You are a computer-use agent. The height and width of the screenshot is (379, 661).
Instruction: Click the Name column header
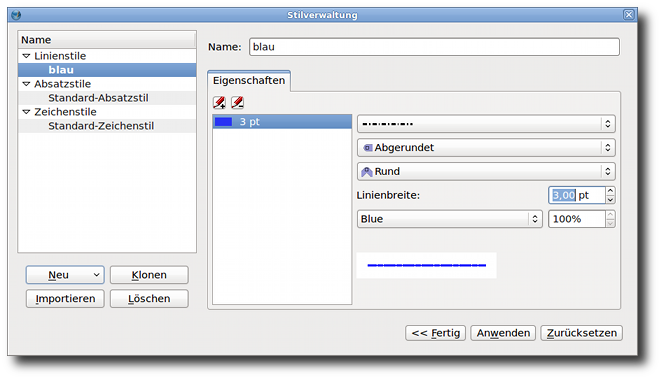coord(107,40)
